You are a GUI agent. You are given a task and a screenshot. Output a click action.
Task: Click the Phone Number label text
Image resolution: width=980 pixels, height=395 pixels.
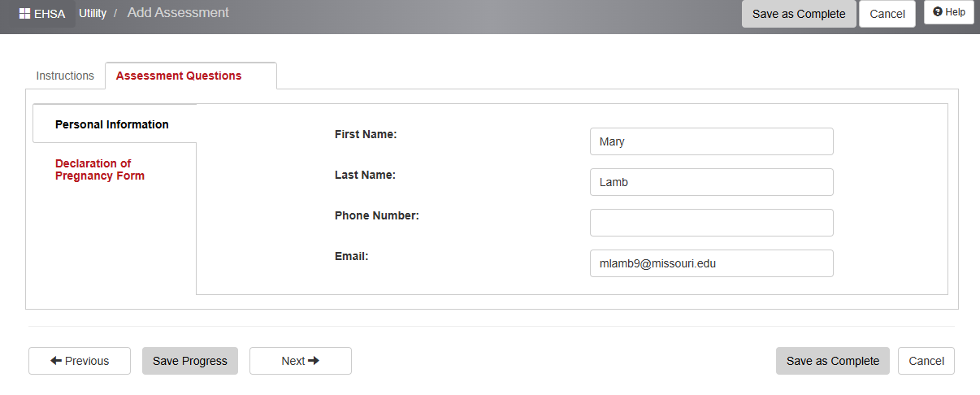(376, 215)
